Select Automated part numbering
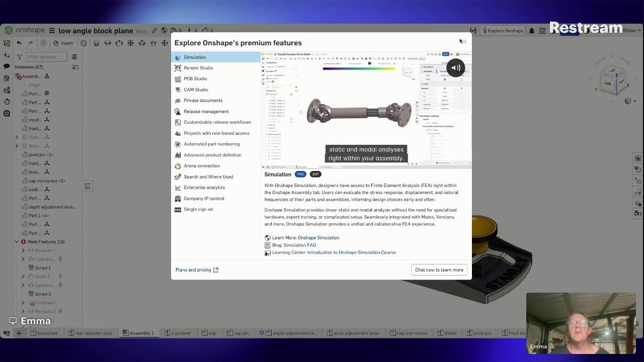 point(215,144)
